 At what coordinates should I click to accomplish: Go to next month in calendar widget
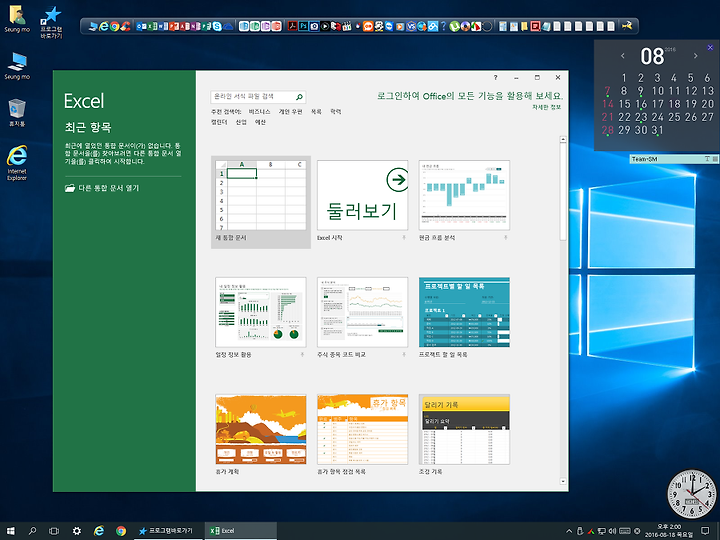coord(696,56)
